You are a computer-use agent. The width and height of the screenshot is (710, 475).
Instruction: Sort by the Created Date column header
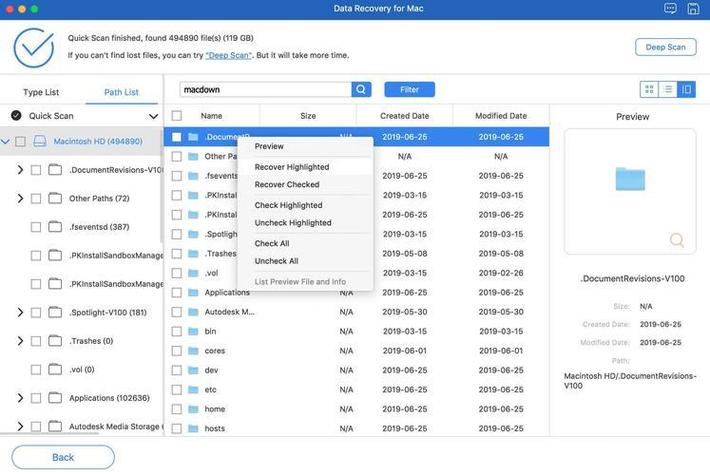click(x=404, y=116)
